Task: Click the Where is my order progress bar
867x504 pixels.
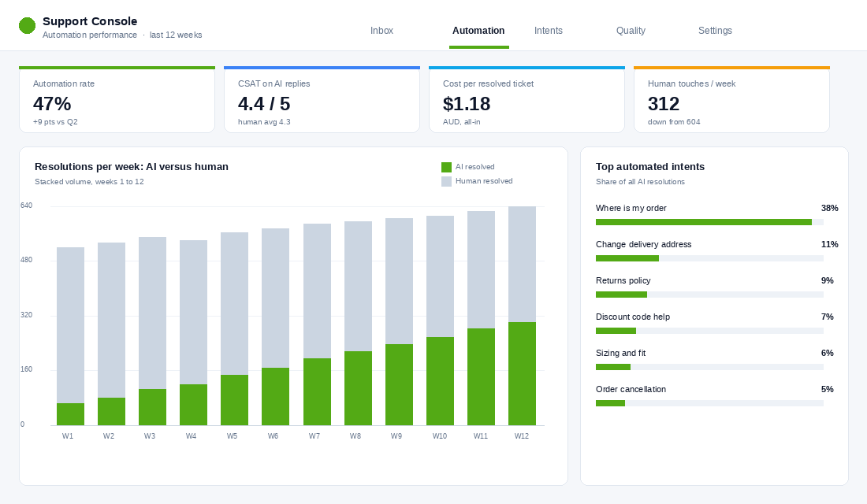Action: (x=709, y=222)
